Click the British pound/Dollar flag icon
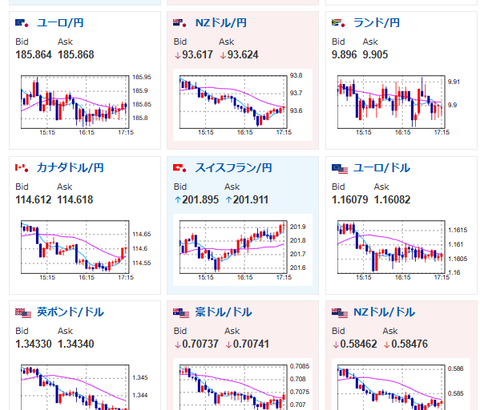The image size is (480, 410). 23,313
